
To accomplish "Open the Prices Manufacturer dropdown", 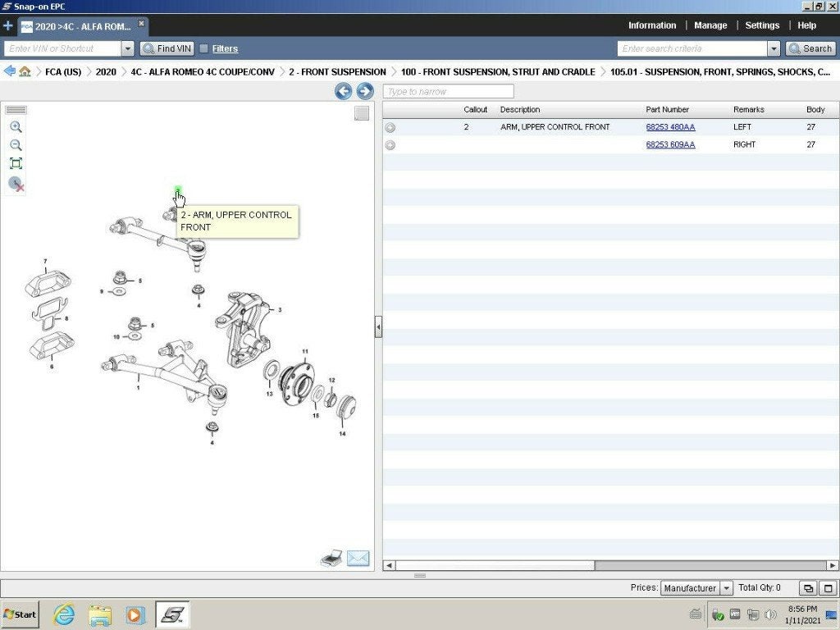I will tap(726, 588).
